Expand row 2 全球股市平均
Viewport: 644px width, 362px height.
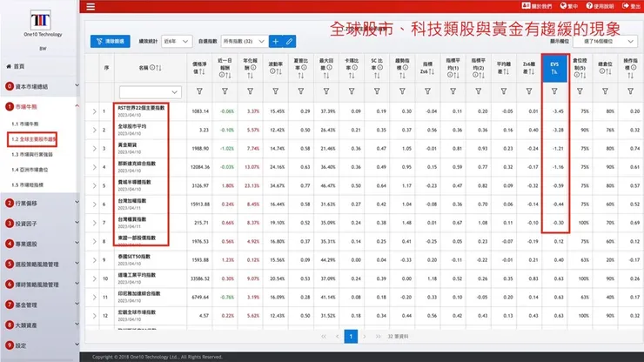[94, 130]
